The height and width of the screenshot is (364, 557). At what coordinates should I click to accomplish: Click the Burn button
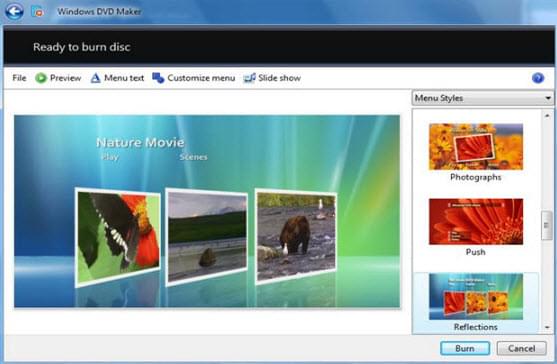[x=465, y=348]
